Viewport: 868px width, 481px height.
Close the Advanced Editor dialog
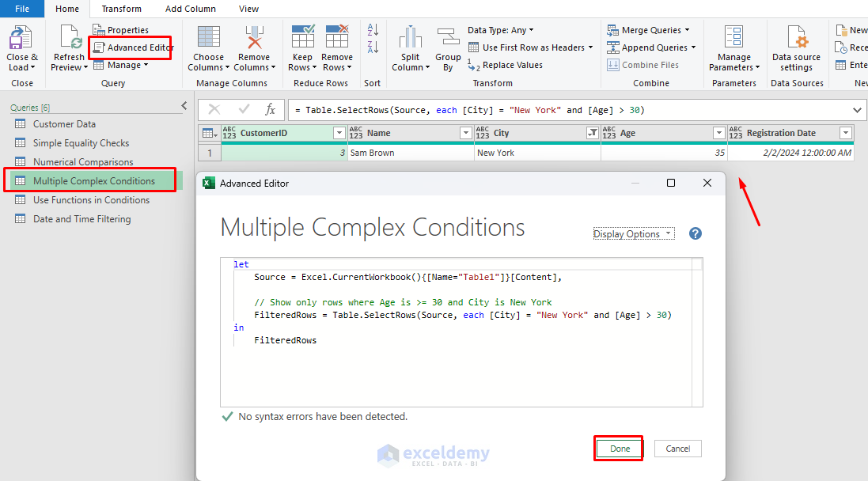click(x=707, y=183)
